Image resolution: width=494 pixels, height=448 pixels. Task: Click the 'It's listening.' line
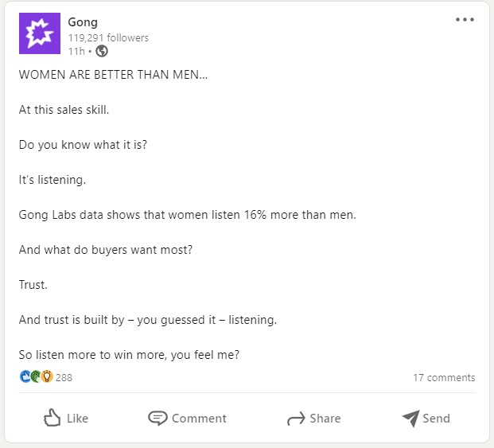point(53,180)
